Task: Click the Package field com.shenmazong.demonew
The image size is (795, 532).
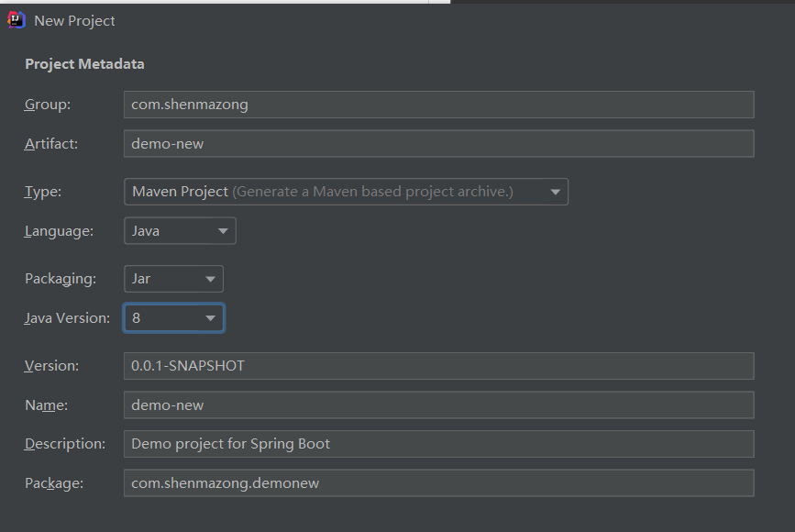Action: (x=439, y=482)
